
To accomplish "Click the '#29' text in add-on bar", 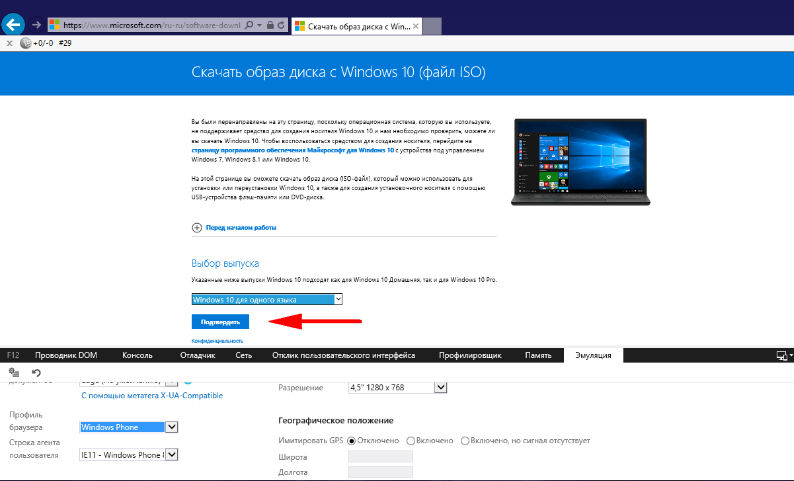I will click(65, 43).
